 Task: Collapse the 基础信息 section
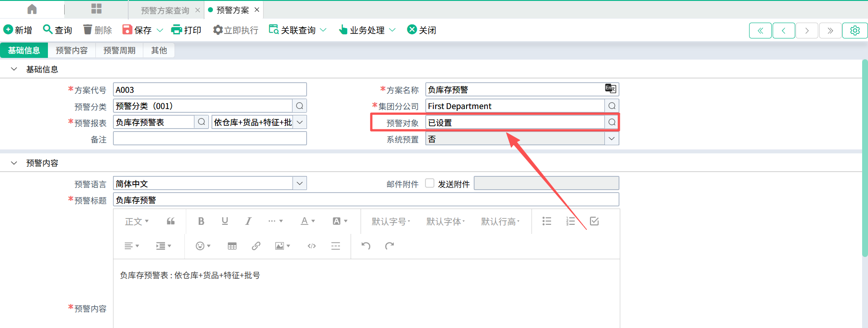tap(14, 69)
